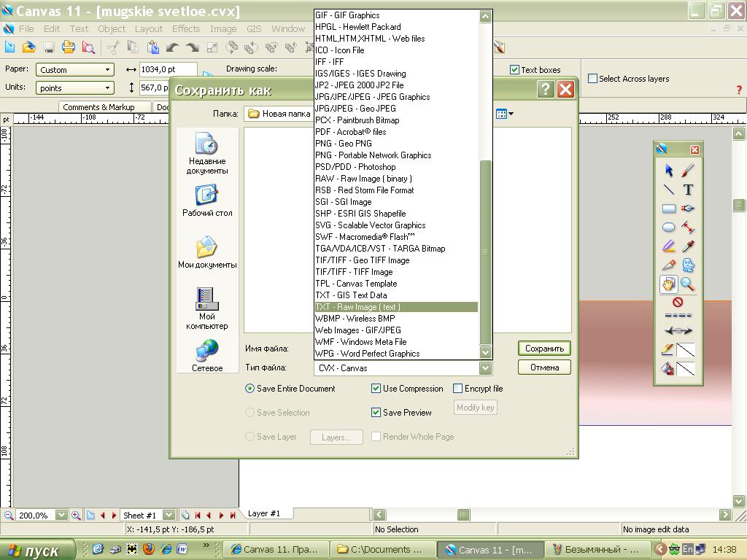
Task: Enable Select Across layers checkbox
Action: tap(592, 79)
